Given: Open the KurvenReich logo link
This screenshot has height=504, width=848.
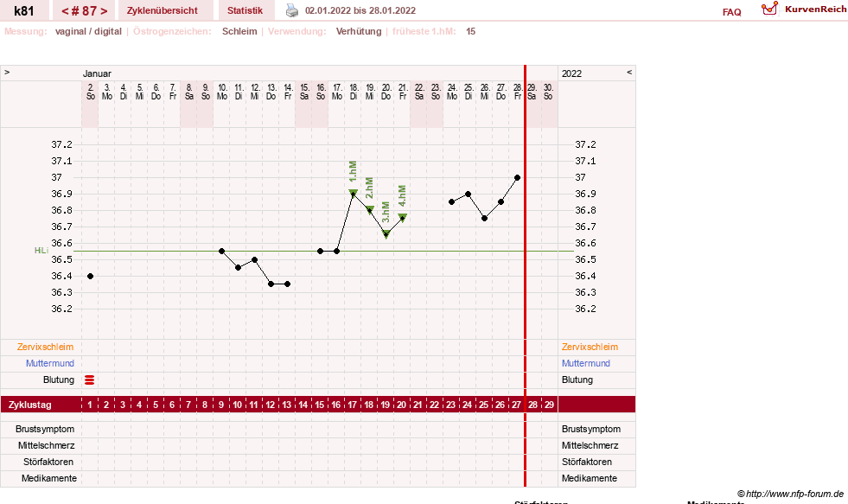Looking at the screenshot, I should [804, 10].
